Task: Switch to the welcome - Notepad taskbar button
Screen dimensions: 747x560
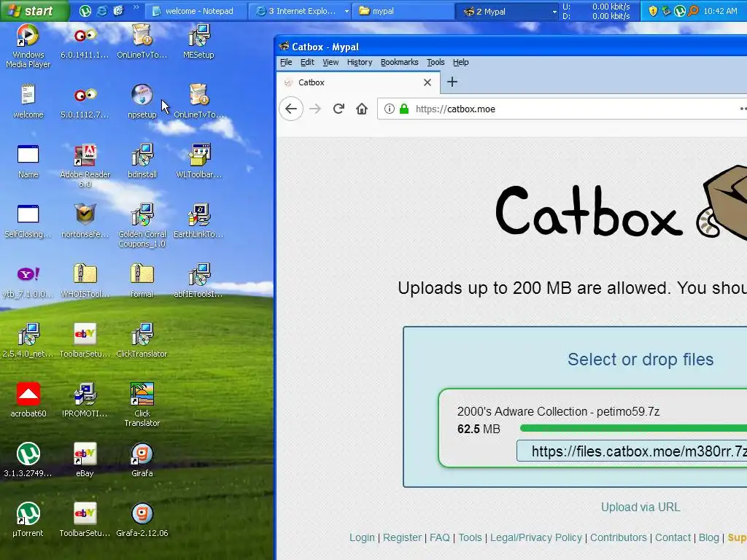Action: click(x=196, y=11)
